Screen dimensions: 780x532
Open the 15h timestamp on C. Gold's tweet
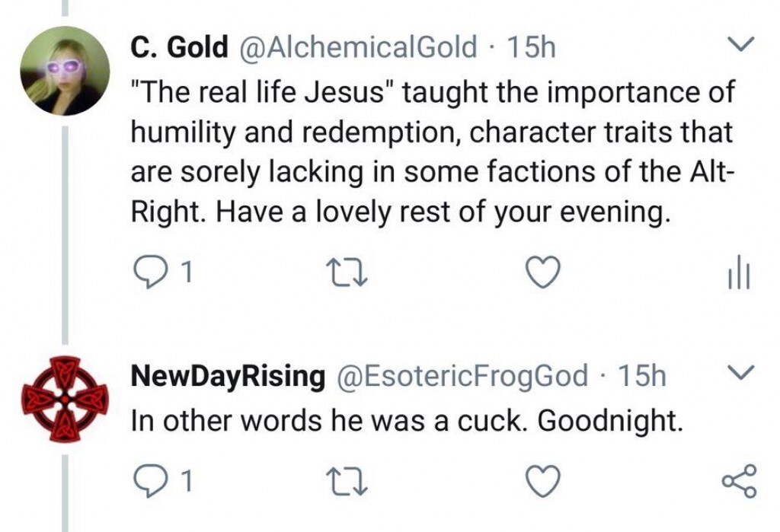[x=531, y=48]
